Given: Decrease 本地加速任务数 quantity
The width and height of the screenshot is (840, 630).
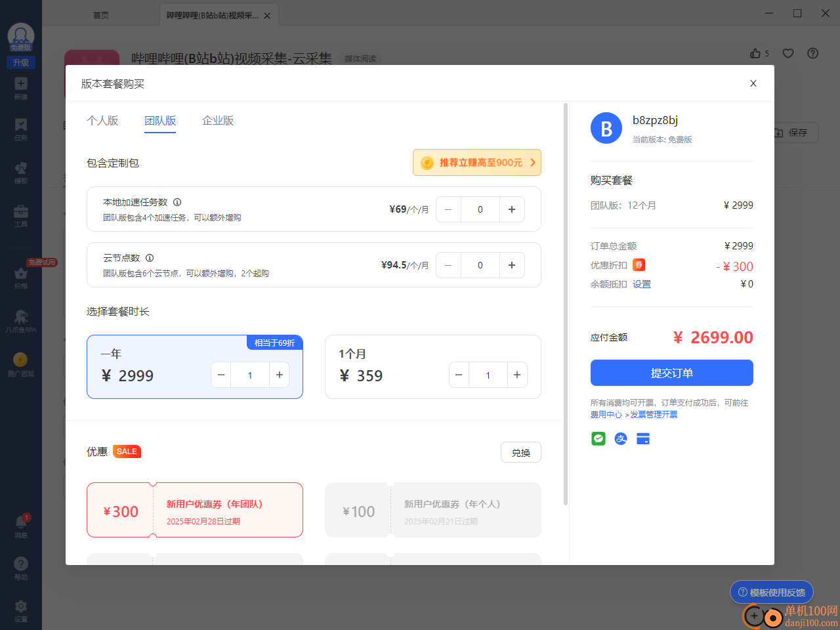Looking at the screenshot, I should coord(448,209).
